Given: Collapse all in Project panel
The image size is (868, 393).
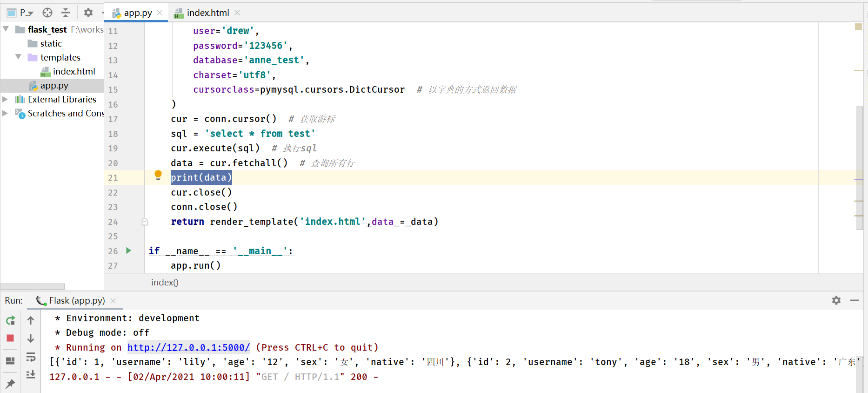Looking at the screenshot, I should pos(66,13).
